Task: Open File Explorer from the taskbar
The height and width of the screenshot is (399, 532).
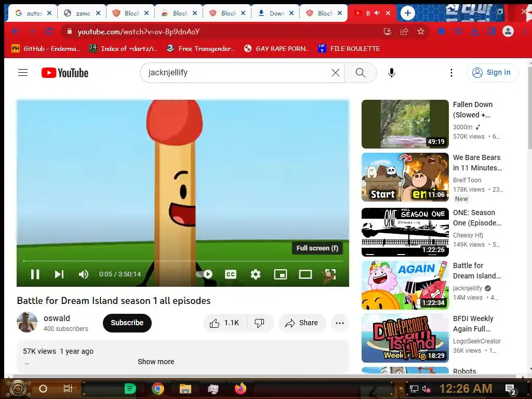Action: [x=185, y=389]
